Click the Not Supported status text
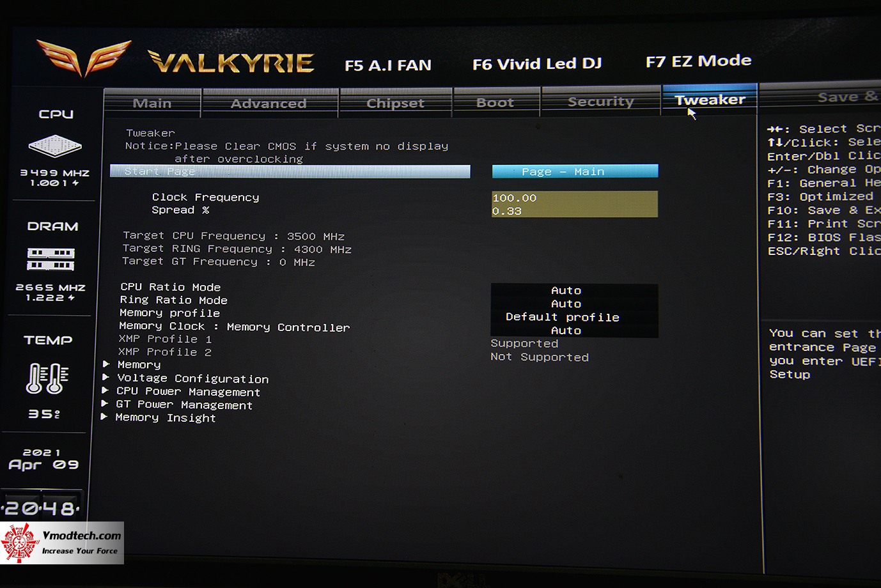 coord(540,357)
